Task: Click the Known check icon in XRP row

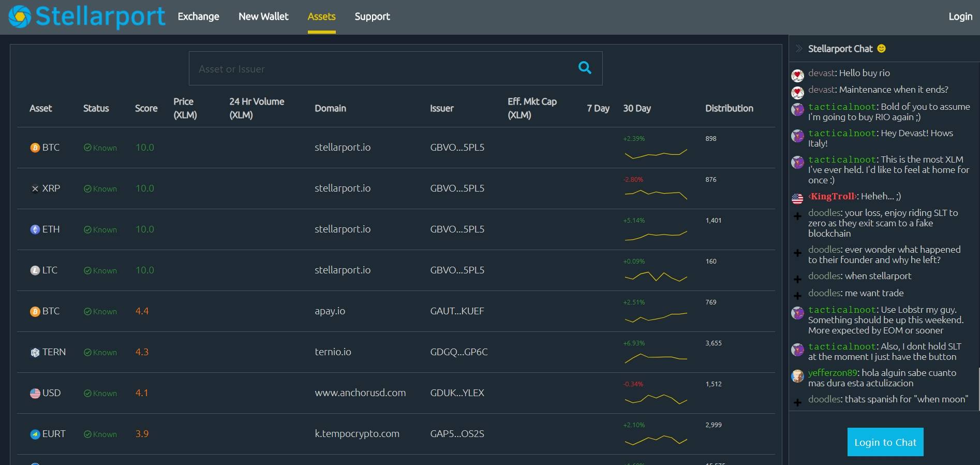Action: 87,189
